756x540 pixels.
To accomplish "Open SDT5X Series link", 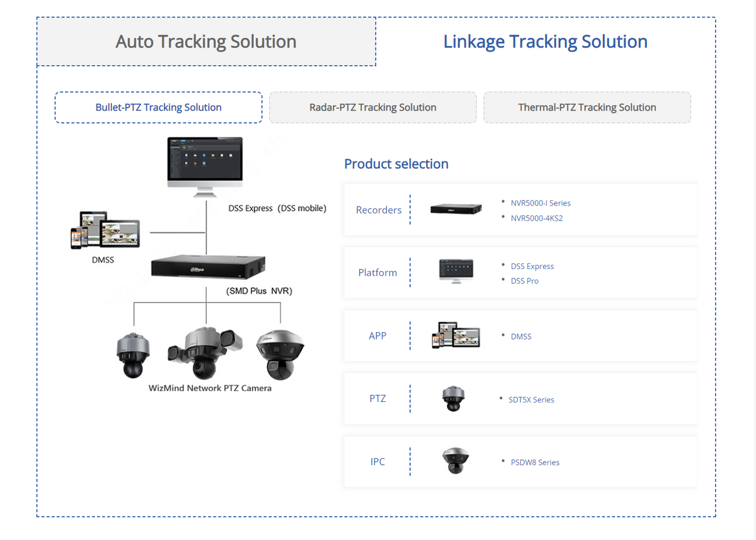I will coord(531,399).
